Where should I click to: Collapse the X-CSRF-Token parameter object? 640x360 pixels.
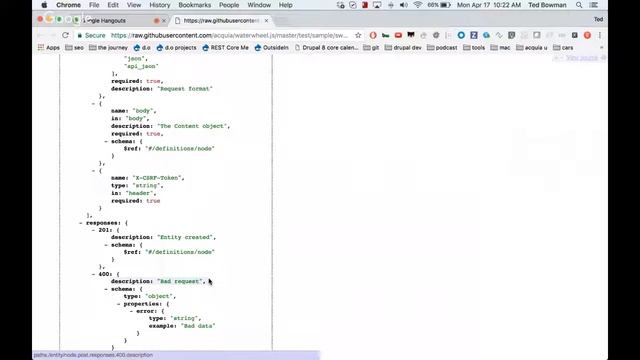pyautogui.click(x=93, y=171)
